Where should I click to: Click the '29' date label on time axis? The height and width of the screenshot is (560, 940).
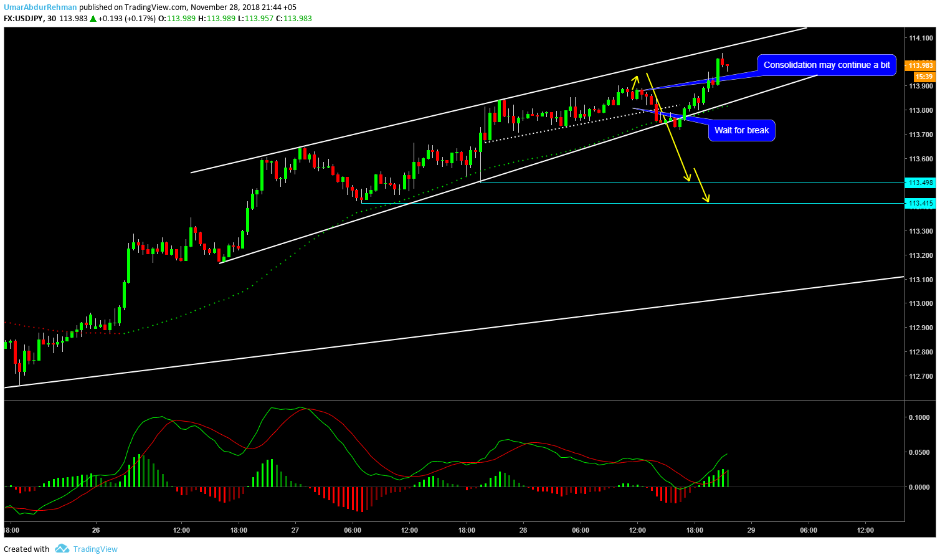pyautogui.click(x=751, y=530)
